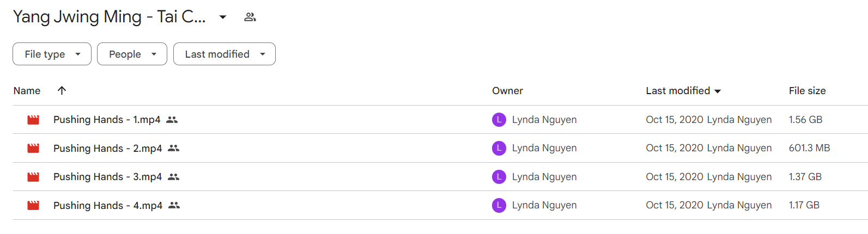Expand the People filter
This screenshot has width=868, height=234.
132,54
